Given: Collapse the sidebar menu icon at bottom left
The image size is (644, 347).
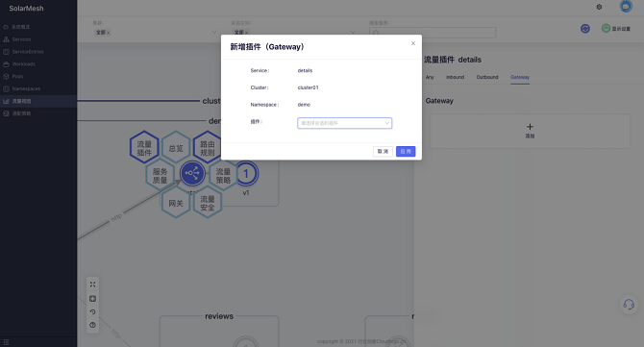Looking at the screenshot, I should pyautogui.click(x=6, y=342).
